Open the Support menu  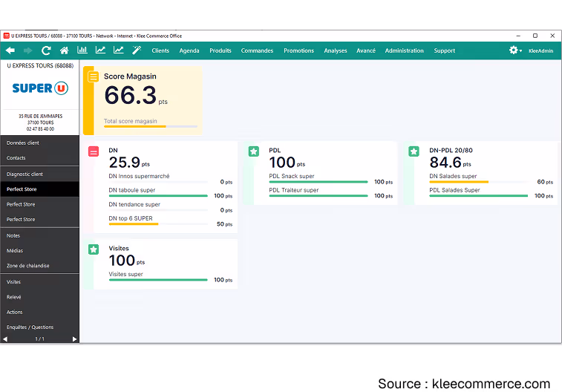click(x=445, y=50)
